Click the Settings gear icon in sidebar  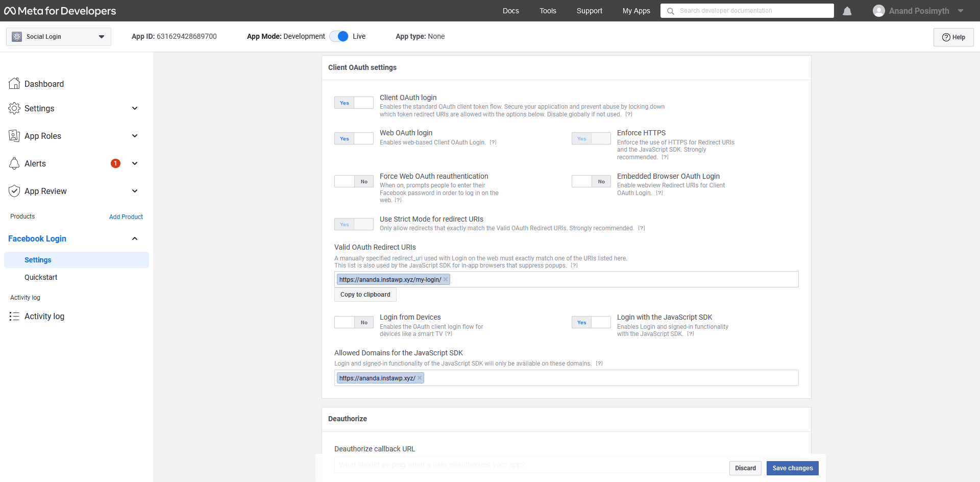pos(14,108)
